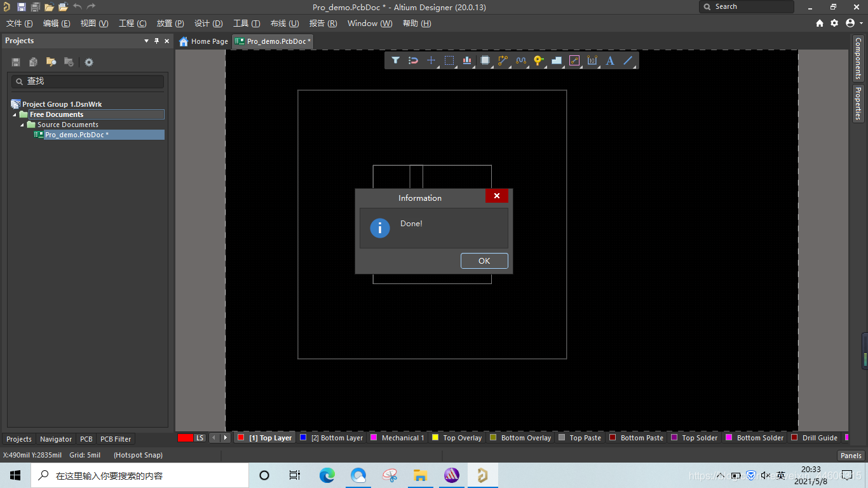Collapse the Free Documents tree node

15,114
